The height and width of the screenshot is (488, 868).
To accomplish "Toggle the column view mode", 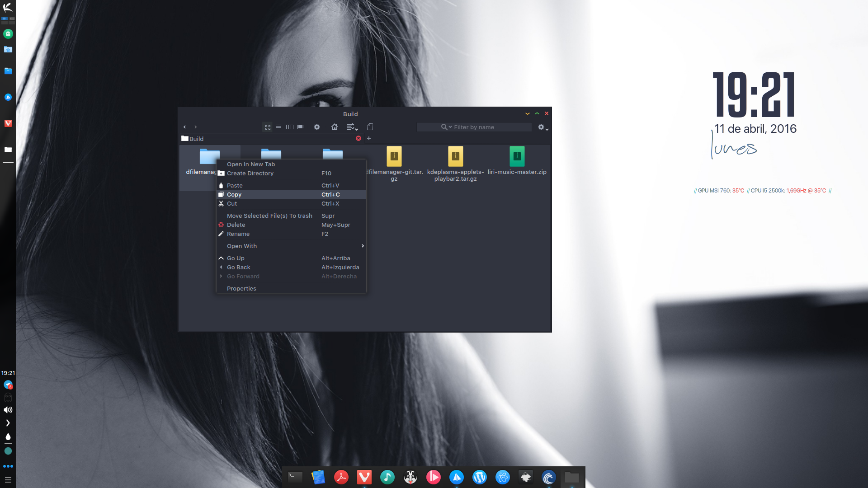I will [x=289, y=127].
